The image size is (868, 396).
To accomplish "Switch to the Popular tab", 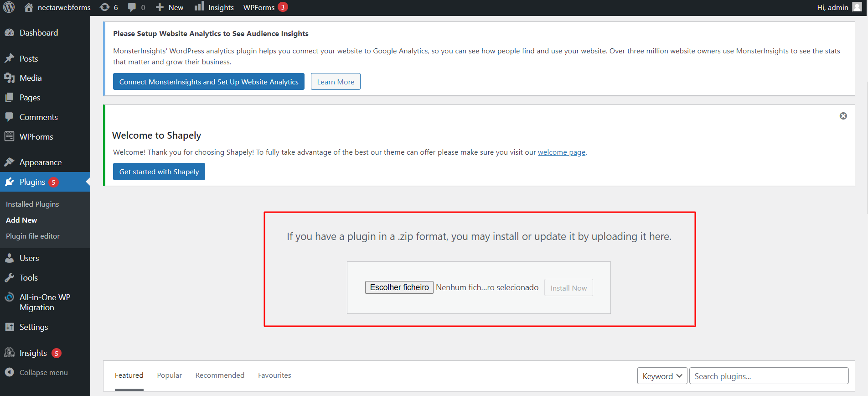I will pyautogui.click(x=170, y=375).
